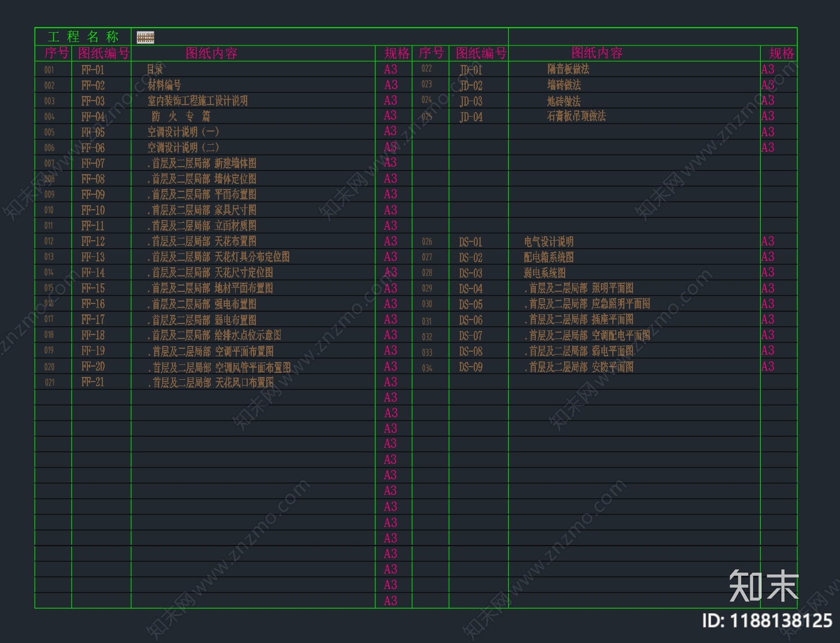Click the 材料编号 entry

point(164,86)
